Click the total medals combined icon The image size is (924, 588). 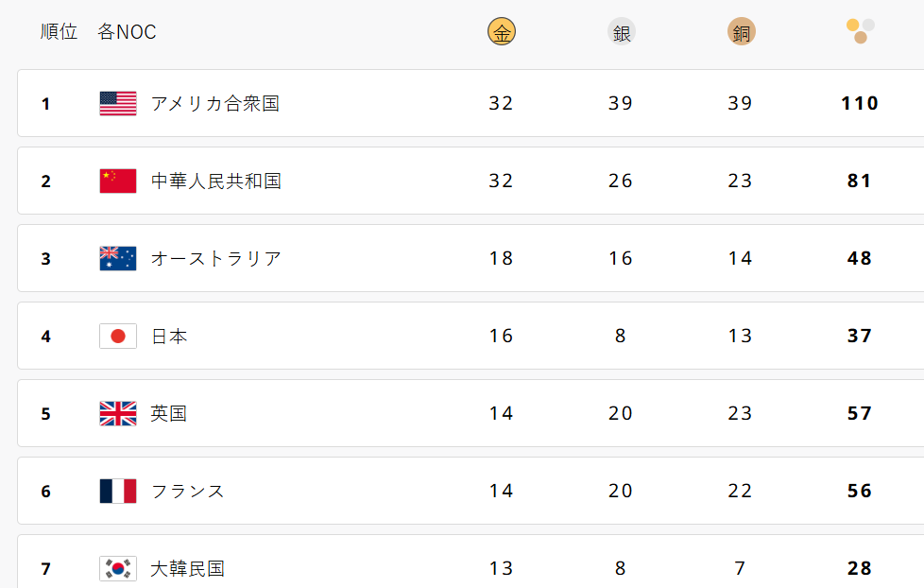860,31
